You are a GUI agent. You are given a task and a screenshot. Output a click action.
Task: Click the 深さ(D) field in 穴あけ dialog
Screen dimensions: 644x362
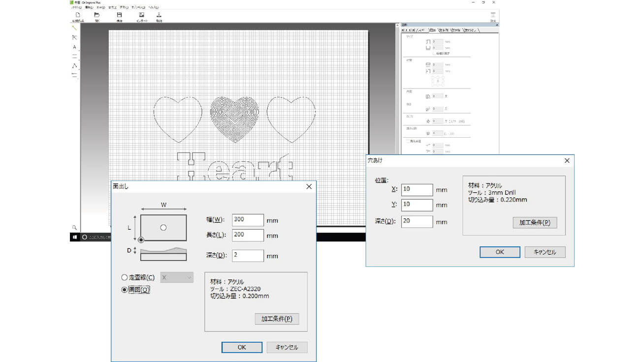(417, 221)
